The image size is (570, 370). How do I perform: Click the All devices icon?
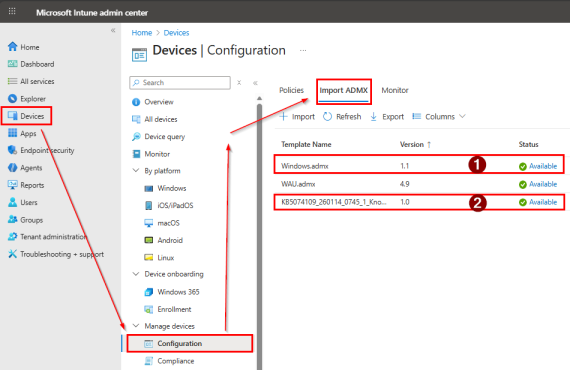tap(136, 119)
